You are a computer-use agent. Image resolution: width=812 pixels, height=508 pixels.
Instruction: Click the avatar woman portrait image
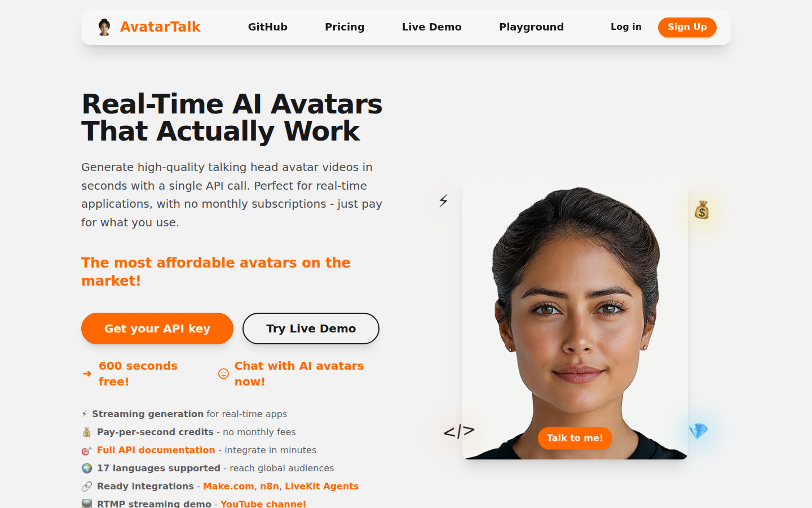coord(575,318)
